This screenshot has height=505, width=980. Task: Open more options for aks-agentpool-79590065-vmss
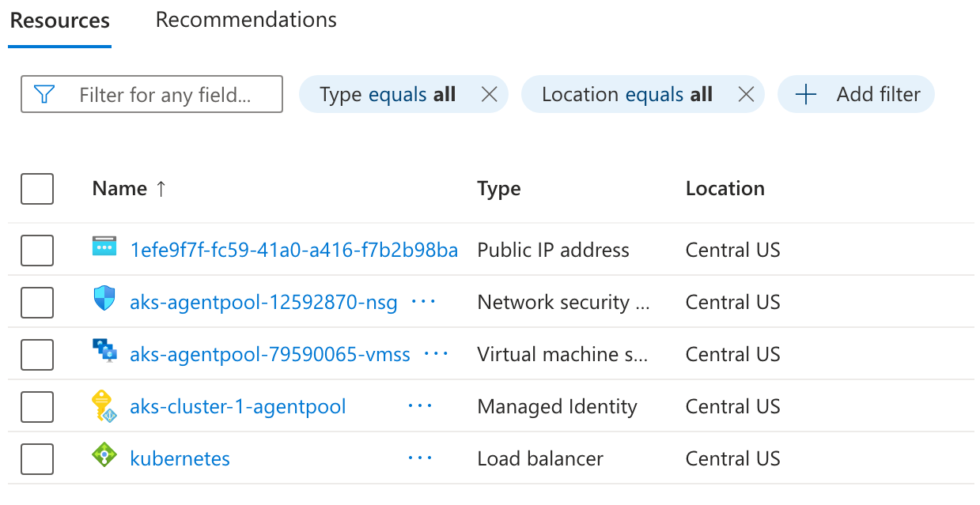(437, 354)
